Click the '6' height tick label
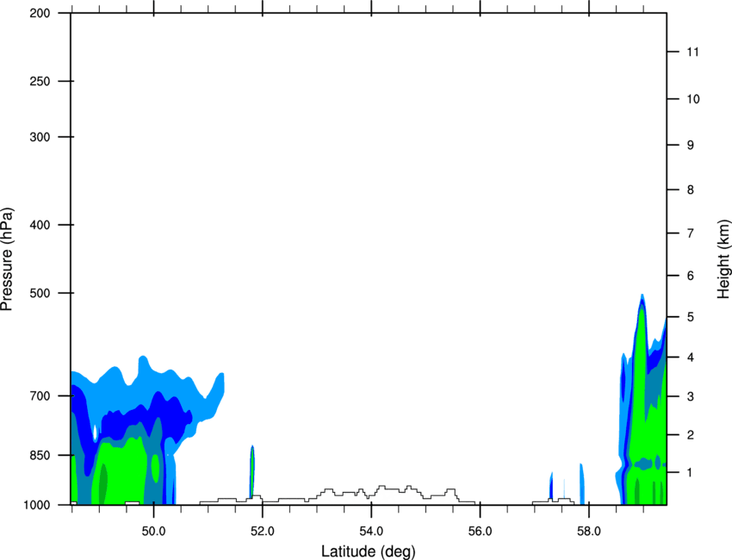 691,276
